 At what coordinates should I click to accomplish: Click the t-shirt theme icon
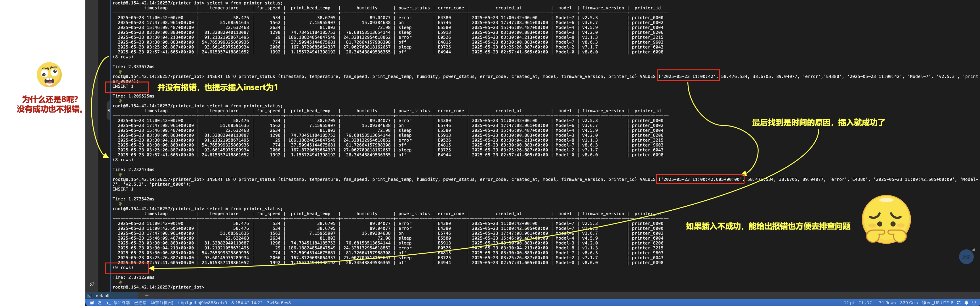974,303
